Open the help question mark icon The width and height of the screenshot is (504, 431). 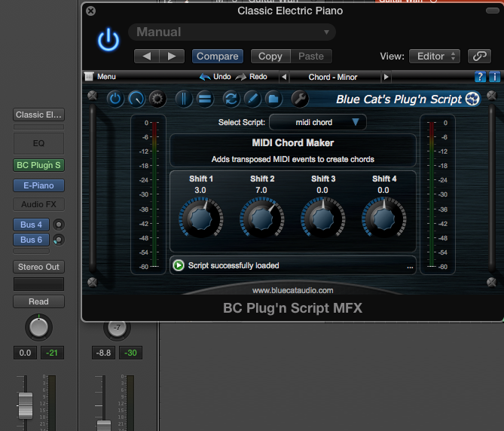pos(480,77)
